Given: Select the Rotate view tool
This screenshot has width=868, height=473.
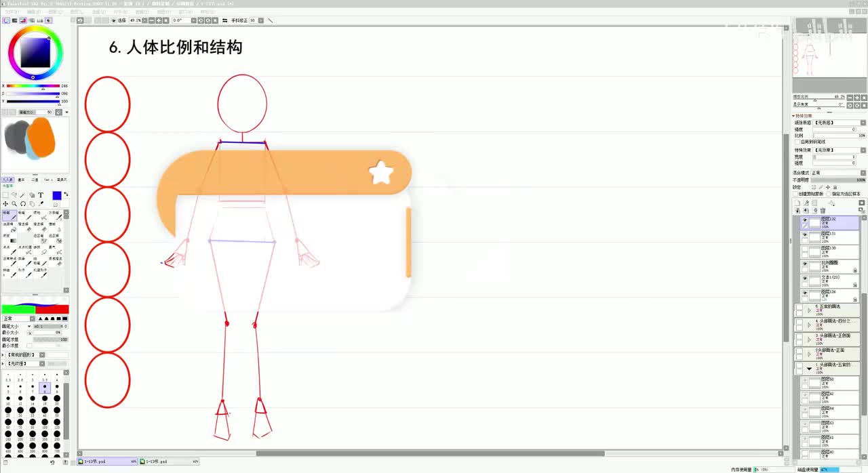Looking at the screenshot, I should 23,204.
